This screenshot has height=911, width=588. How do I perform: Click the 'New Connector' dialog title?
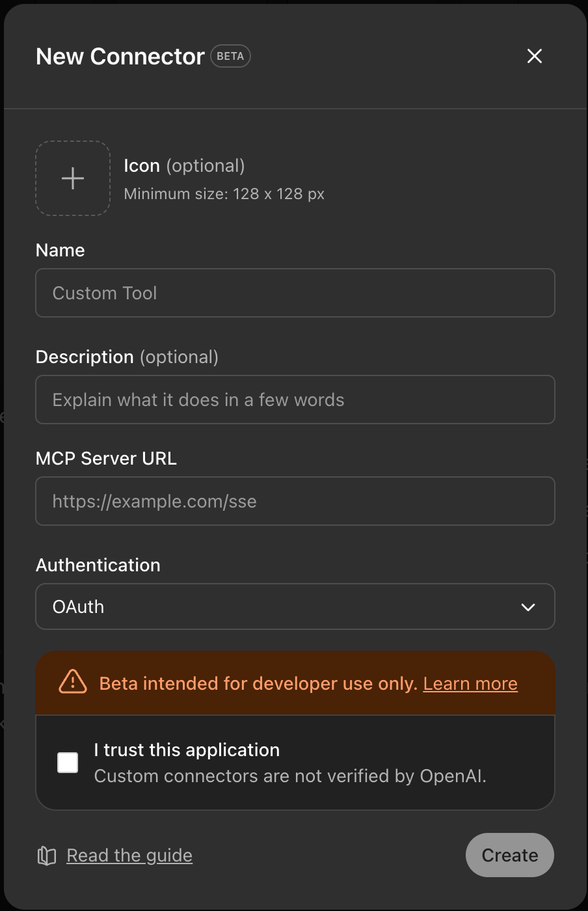pyautogui.click(x=120, y=57)
